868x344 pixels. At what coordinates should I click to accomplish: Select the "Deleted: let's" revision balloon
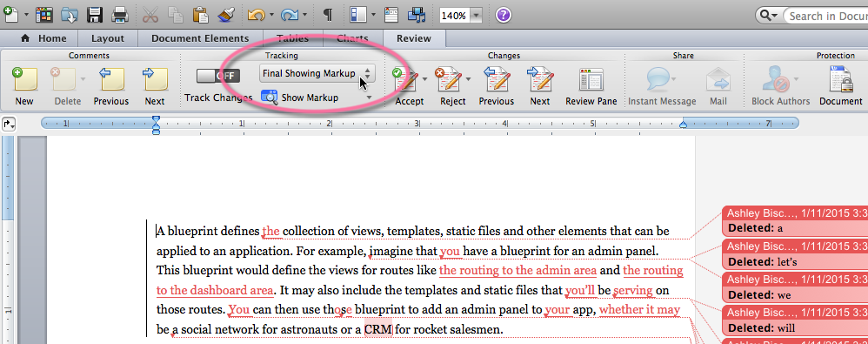[x=795, y=253]
